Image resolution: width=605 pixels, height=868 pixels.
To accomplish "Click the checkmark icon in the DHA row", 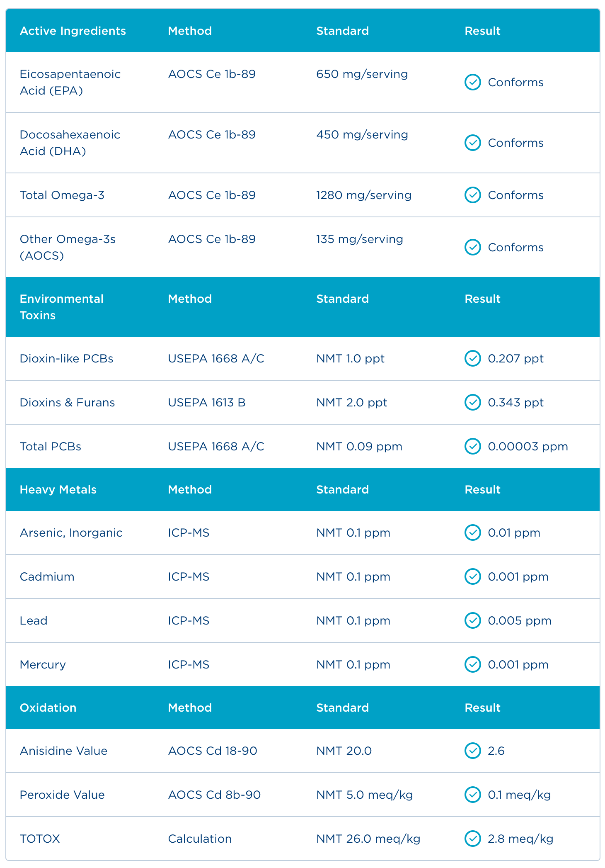I will (x=472, y=143).
